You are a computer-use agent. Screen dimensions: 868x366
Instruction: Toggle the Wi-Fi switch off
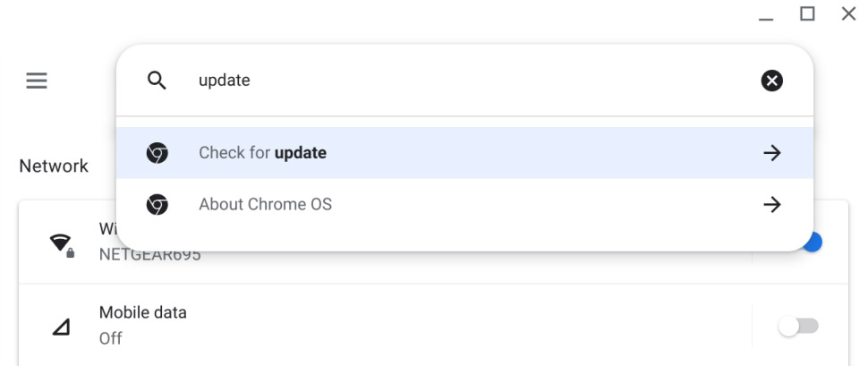click(x=811, y=242)
